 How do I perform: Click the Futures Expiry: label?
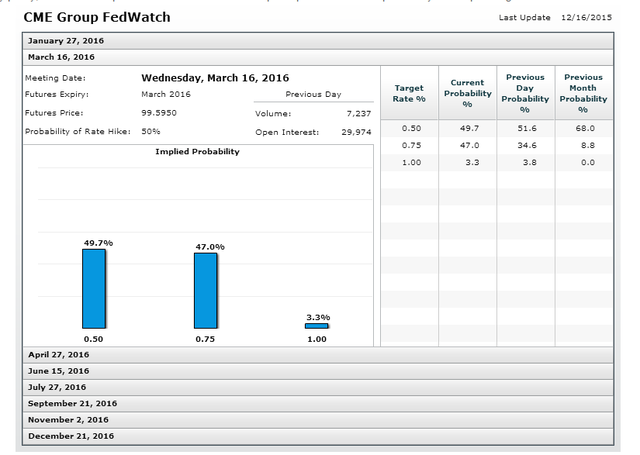(x=57, y=94)
